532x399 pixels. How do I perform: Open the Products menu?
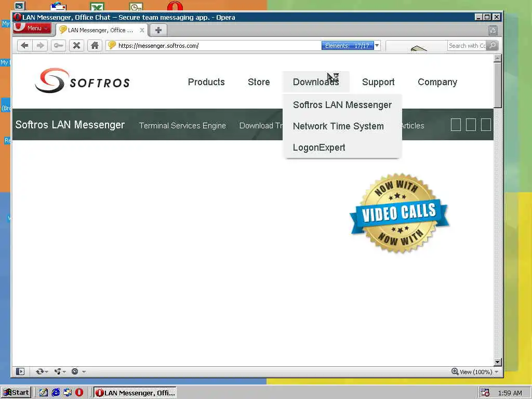pyautogui.click(x=206, y=82)
